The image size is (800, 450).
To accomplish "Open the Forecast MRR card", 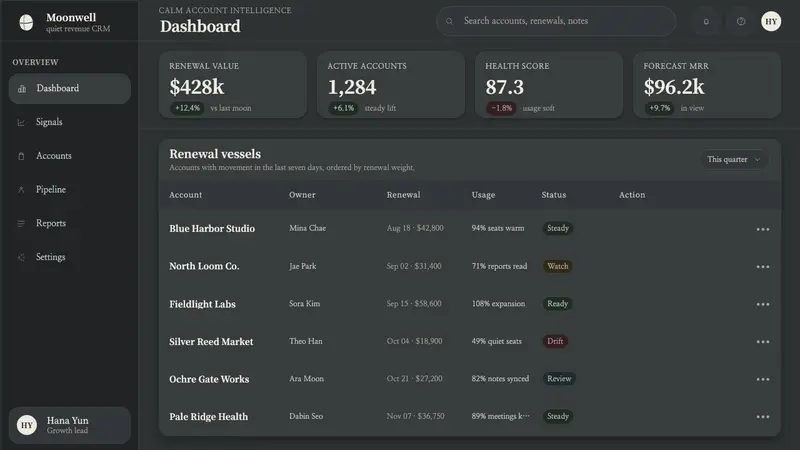I will [x=707, y=85].
